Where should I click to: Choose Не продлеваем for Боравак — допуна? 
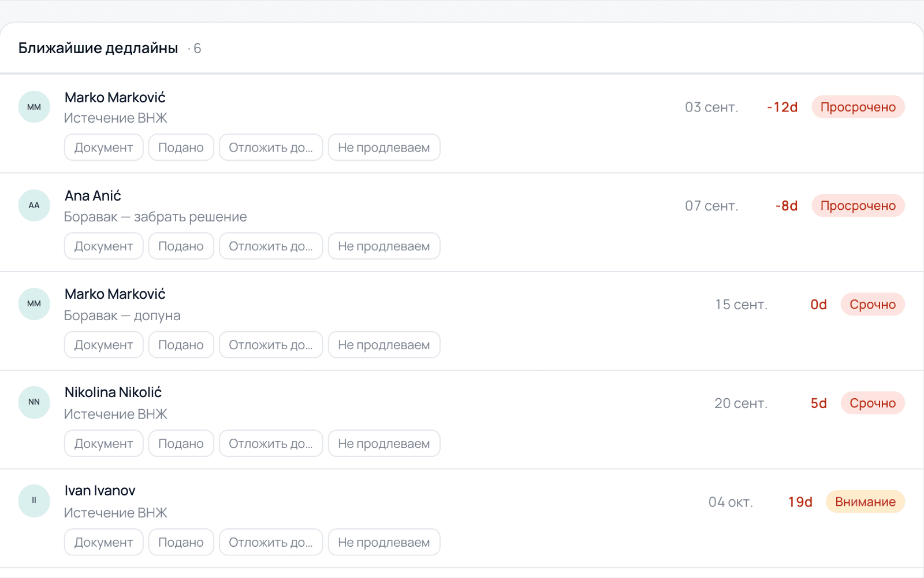pos(384,345)
